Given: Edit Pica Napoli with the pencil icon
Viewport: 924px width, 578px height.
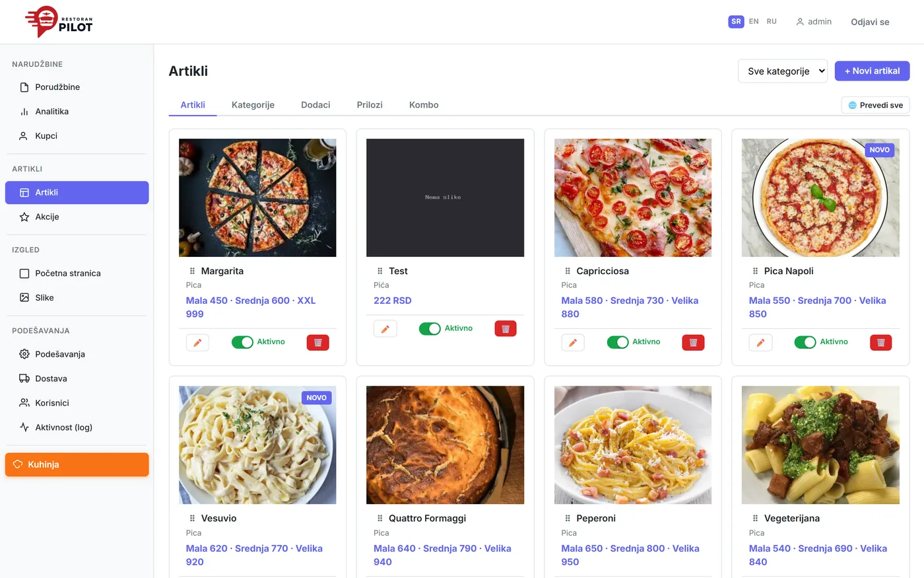Looking at the screenshot, I should click(x=760, y=342).
